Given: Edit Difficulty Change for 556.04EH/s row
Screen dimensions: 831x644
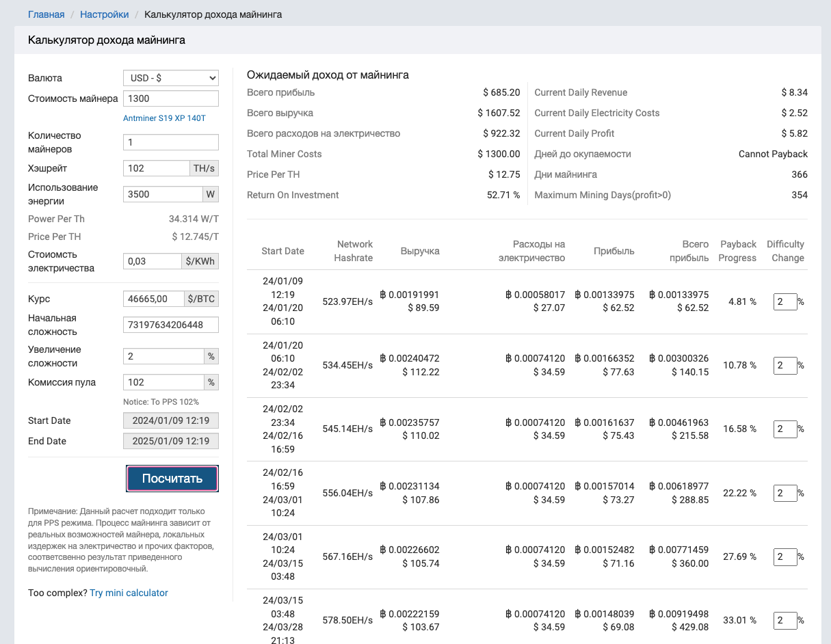Looking at the screenshot, I should tap(784, 493).
